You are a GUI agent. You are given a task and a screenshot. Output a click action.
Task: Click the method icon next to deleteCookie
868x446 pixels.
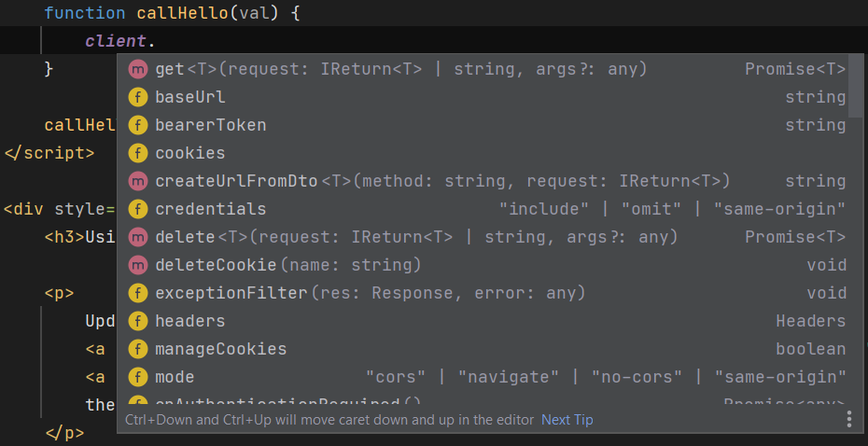pos(138,265)
